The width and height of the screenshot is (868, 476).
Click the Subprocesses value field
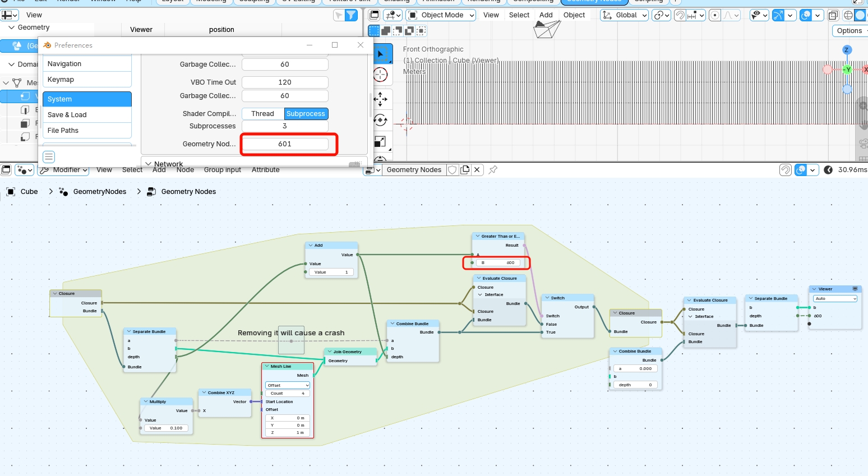point(285,126)
